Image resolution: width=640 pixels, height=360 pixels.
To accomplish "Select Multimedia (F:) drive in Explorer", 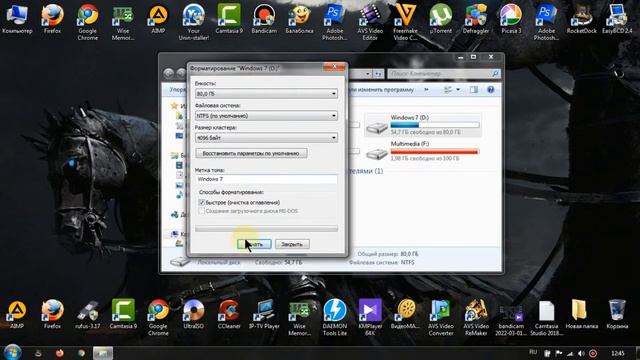I will (x=422, y=151).
